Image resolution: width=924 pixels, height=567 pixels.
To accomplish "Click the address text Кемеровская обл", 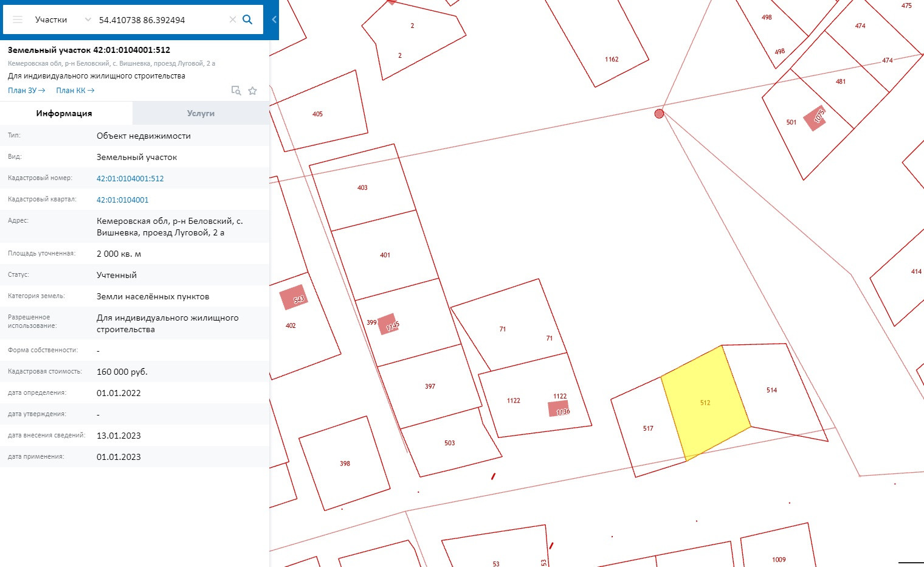I will coord(170,226).
